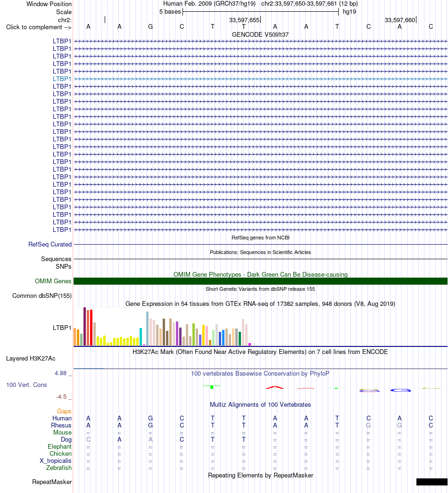Click the H3K27Ac Mark ENCODE track title
The height and width of the screenshot is (493, 448).
tap(260, 352)
